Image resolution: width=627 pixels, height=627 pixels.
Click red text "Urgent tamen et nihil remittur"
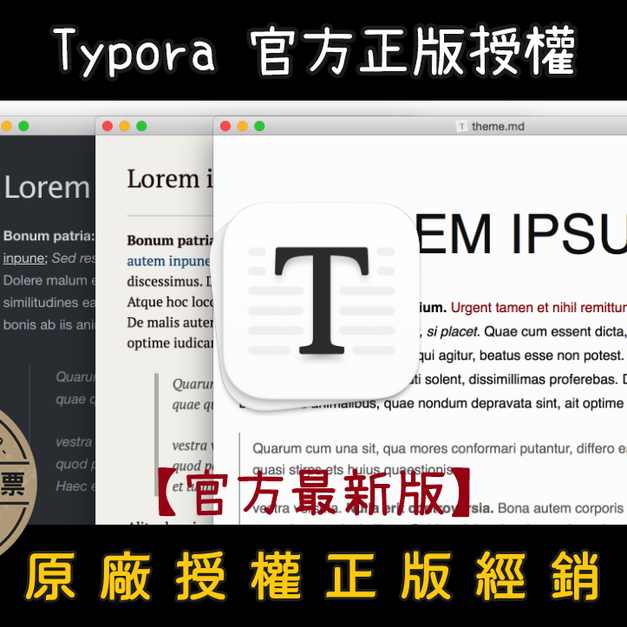coord(539,308)
